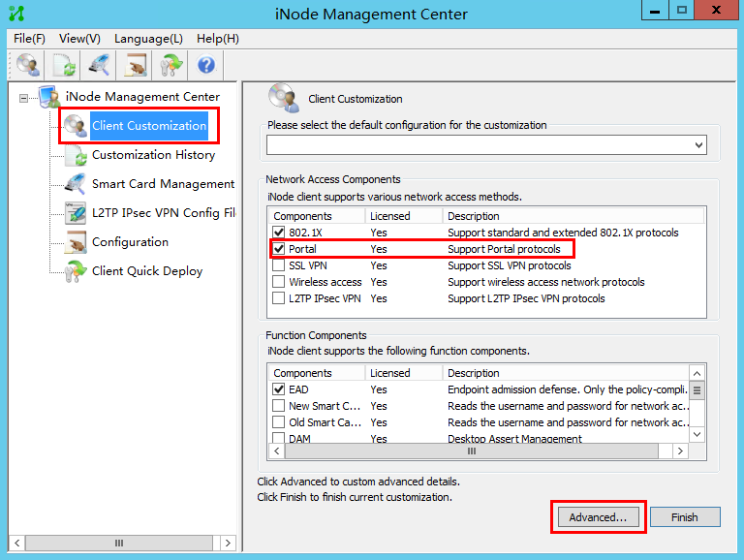
Task: Uncheck the EAD function component
Action: [x=279, y=389]
